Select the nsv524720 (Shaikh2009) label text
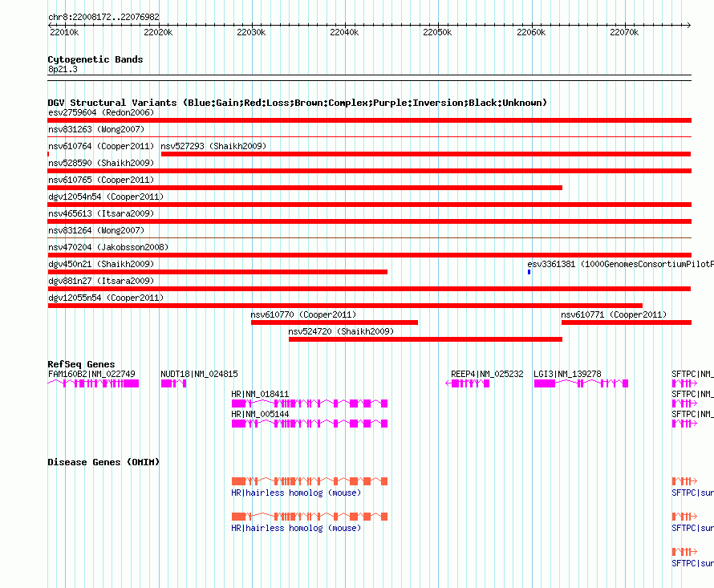 pos(341,331)
